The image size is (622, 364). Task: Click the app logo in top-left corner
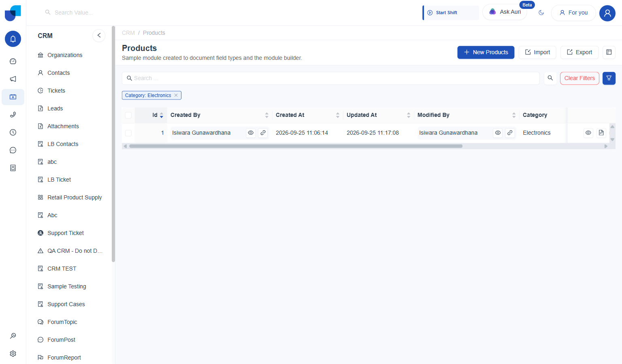(x=13, y=13)
